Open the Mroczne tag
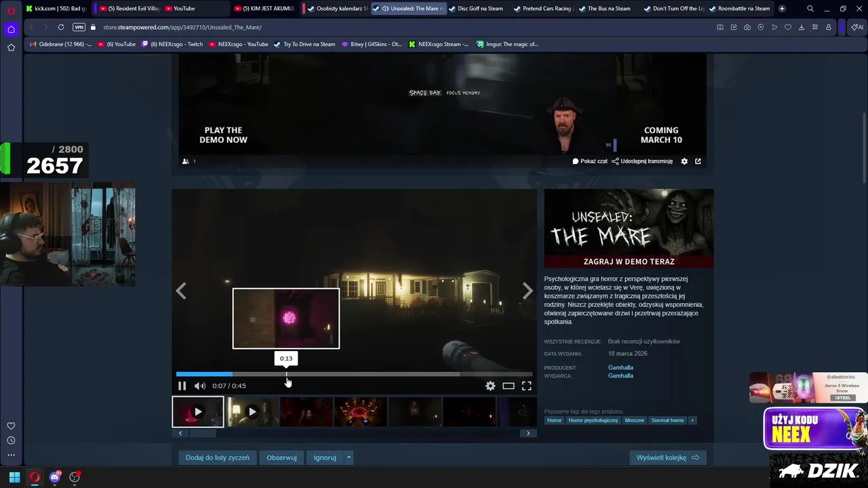868x488 pixels. 635,420
